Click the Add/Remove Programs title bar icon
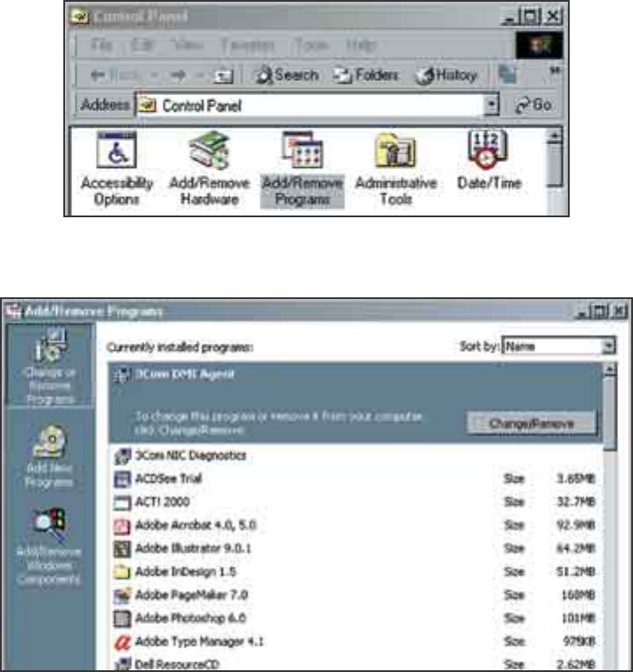 click(13, 310)
